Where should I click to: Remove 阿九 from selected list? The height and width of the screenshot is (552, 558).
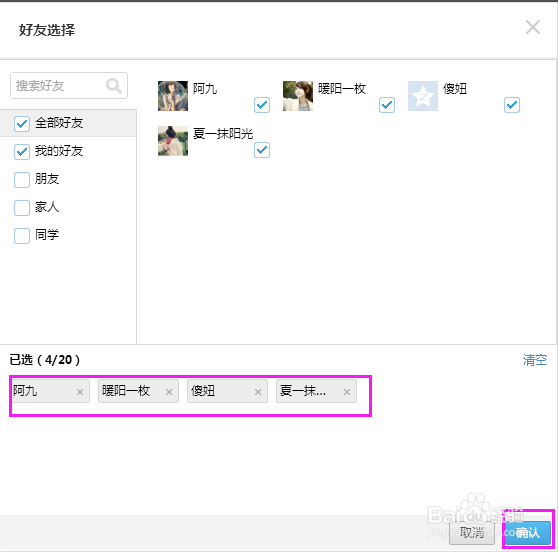(x=80, y=392)
